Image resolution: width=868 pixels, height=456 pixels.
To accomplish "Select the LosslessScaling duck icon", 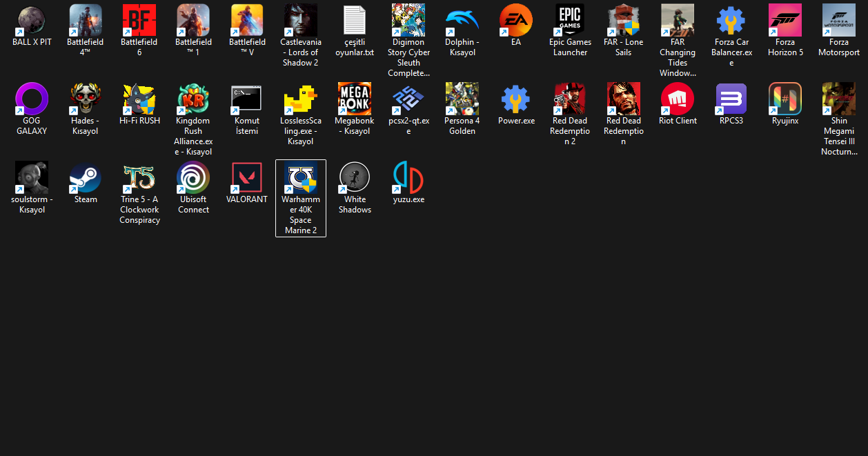I will tap(301, 99).
